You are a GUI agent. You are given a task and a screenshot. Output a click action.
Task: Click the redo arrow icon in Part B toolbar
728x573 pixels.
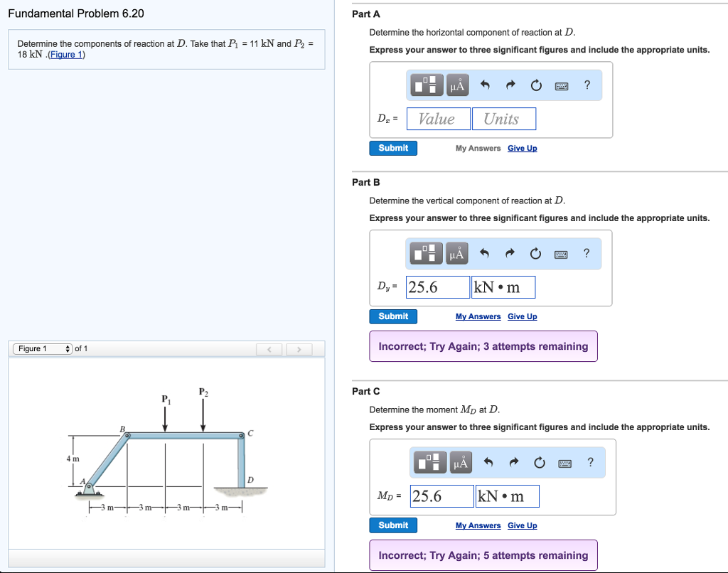(x=510, y=253)
